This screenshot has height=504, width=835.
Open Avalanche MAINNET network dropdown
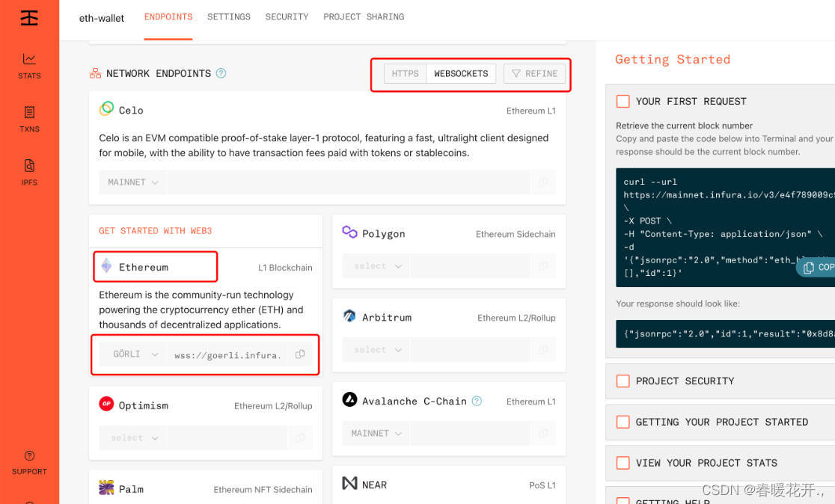coord(376,433)
